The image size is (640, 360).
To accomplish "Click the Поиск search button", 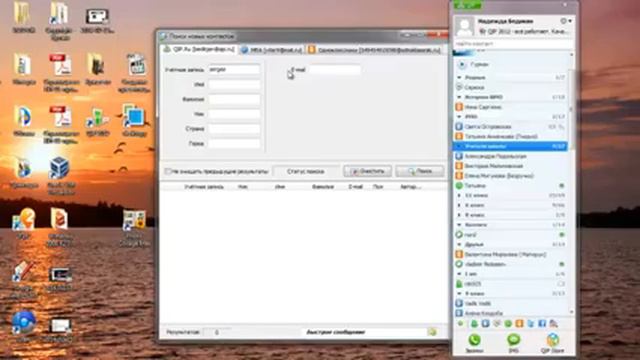I will 420,171.
